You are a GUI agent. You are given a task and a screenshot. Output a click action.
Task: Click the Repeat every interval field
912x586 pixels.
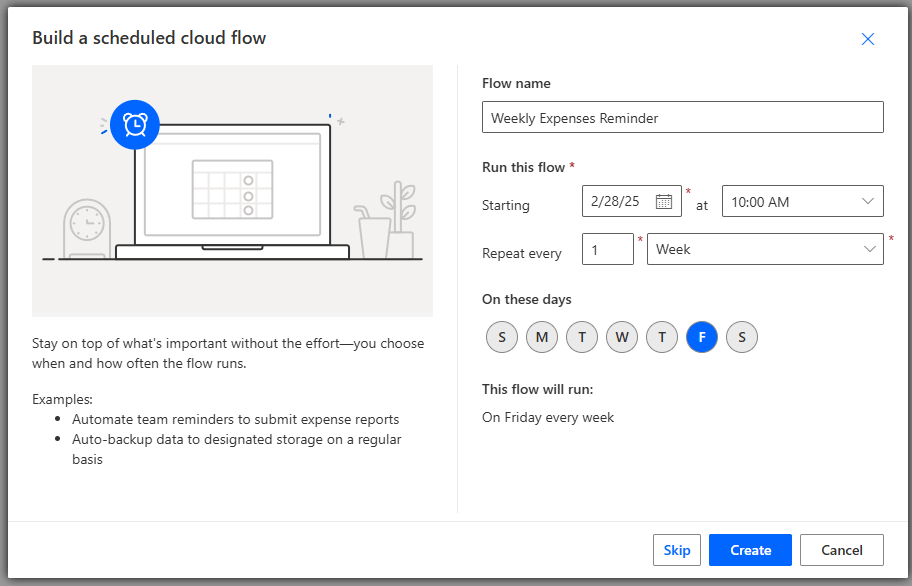608,249
